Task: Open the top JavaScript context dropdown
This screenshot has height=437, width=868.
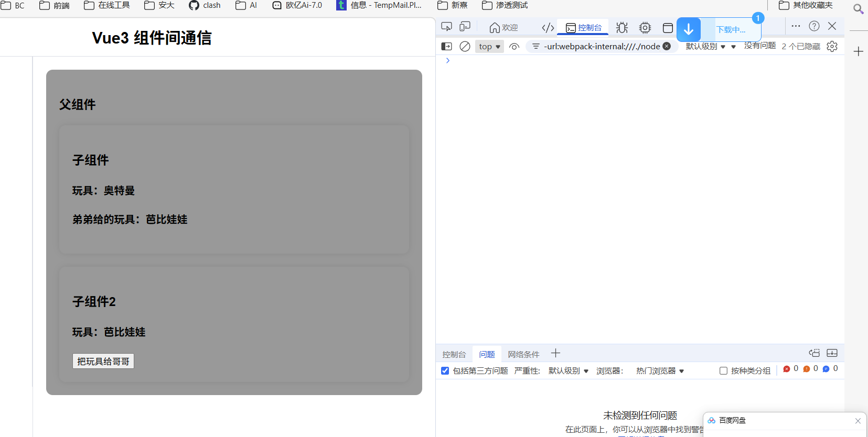Action: click(489, 47)
